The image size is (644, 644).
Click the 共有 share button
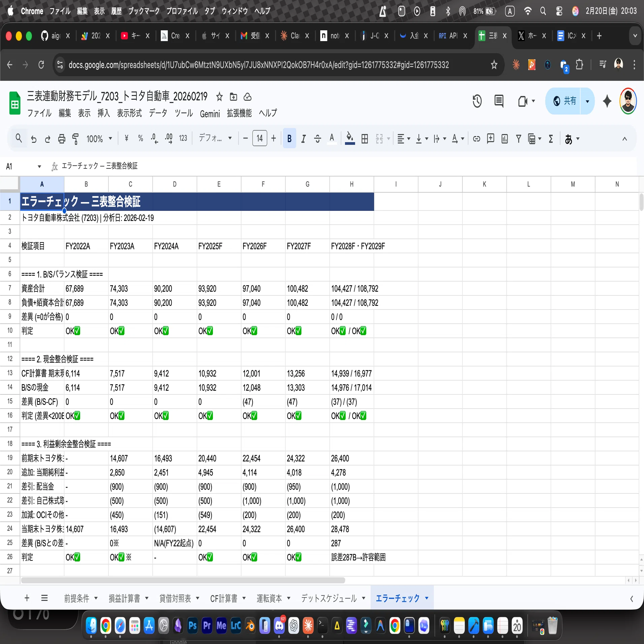coord(565,101)
